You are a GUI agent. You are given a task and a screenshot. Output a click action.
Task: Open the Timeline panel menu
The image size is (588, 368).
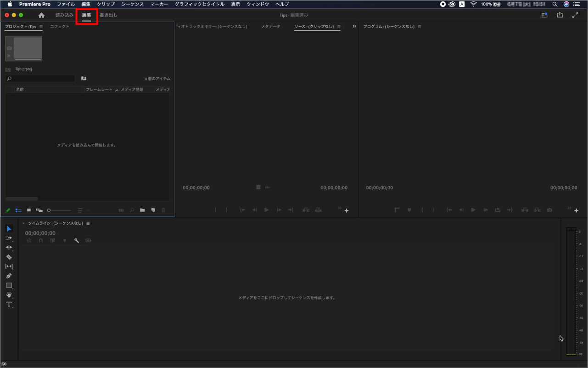pos(88,223)
